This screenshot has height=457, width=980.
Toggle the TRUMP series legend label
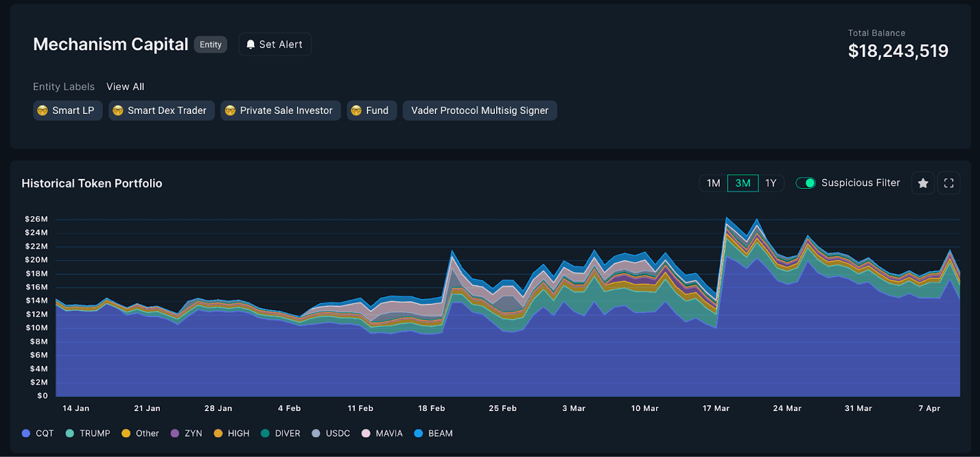coord(95,433)
